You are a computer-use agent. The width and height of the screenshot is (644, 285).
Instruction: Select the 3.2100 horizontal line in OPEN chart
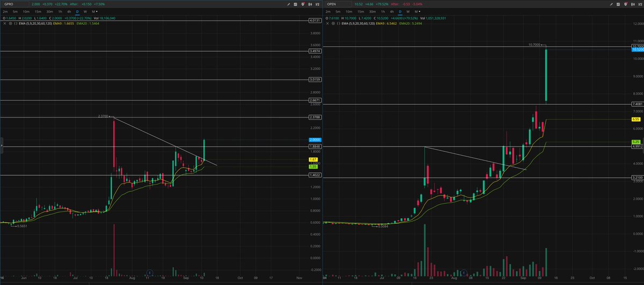point(478,177)
